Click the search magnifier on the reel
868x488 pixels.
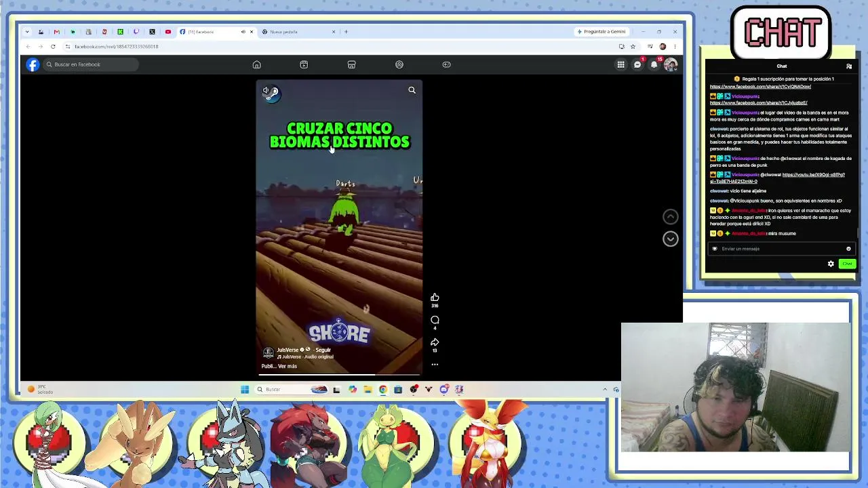pos(412,90)
